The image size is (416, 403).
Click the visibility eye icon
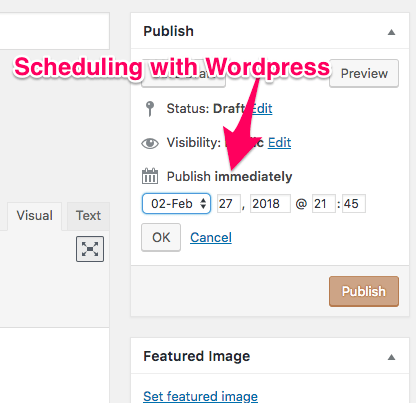pyautogui.click(x=150, y=143)
